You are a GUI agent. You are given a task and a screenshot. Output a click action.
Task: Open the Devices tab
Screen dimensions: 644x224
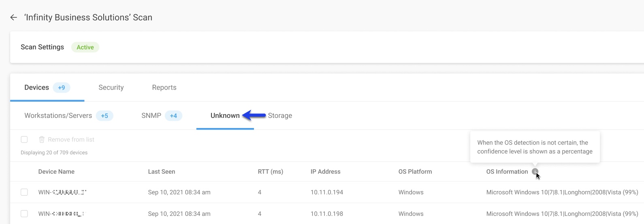(x=37, y=87)
